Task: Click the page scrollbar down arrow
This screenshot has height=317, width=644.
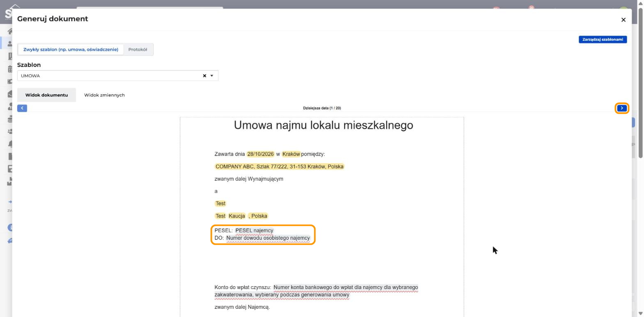Action: tap(641, 313)
